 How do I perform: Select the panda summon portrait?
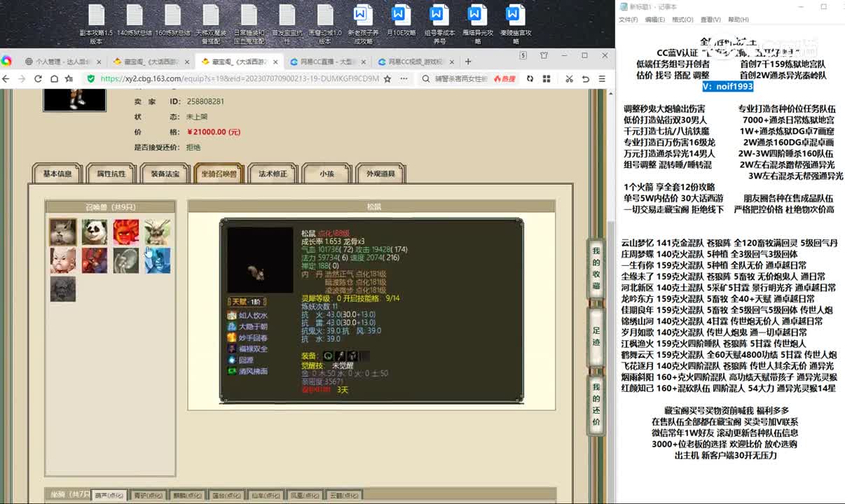click(95, 232)
